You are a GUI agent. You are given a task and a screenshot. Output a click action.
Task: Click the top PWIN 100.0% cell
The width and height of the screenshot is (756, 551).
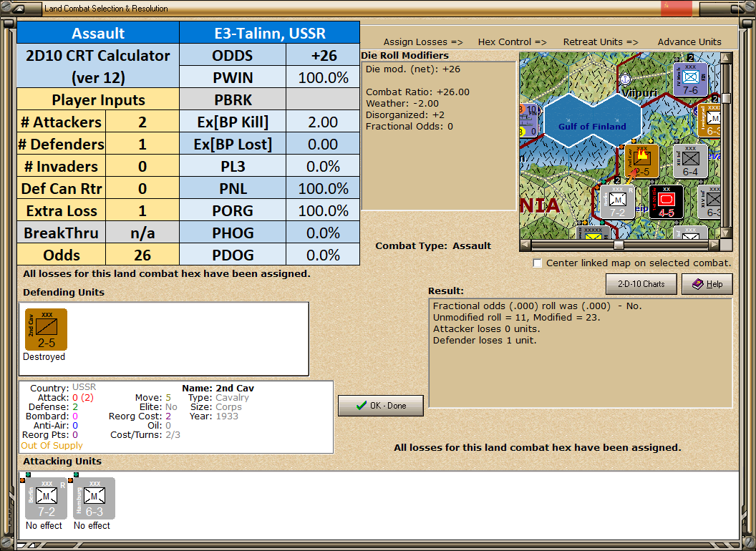click(323, 77)
